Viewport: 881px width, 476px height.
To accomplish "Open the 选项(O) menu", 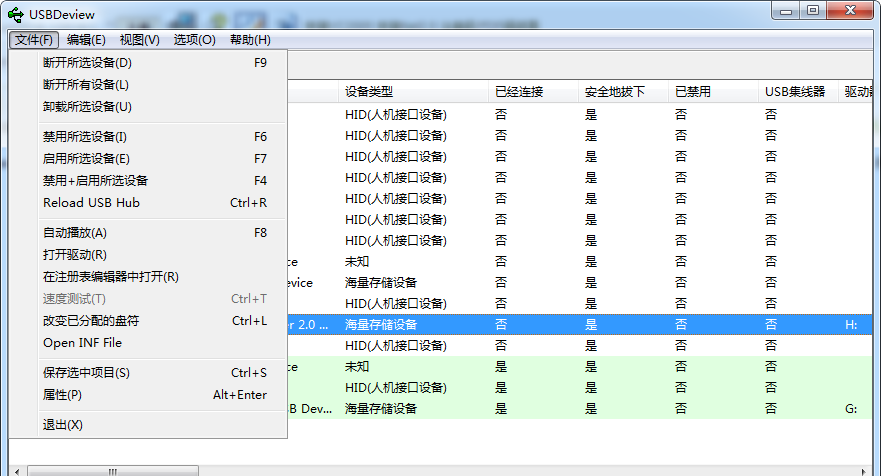I will pos(194,40).
